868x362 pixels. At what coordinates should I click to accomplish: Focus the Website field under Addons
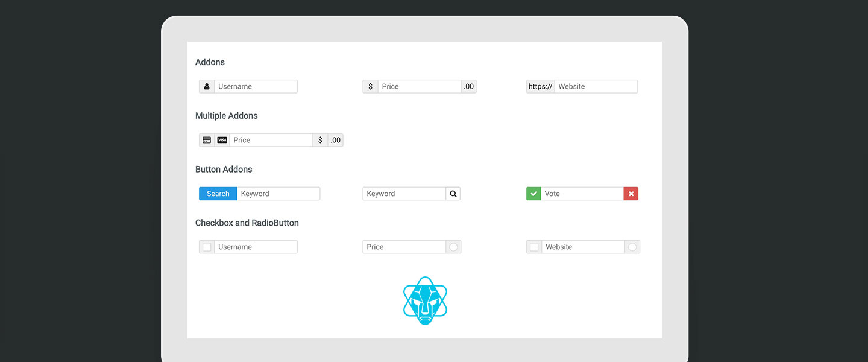pos(596,86)
